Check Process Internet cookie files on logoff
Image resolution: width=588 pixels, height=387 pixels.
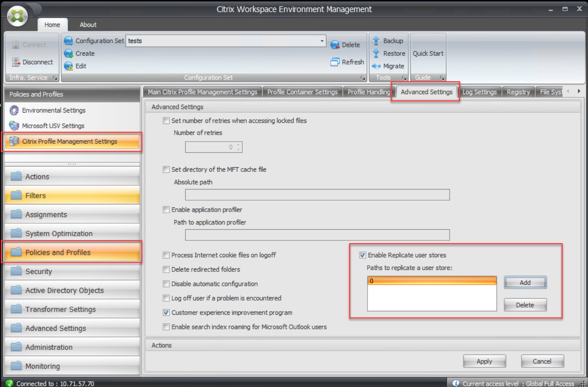coord(166,255)
